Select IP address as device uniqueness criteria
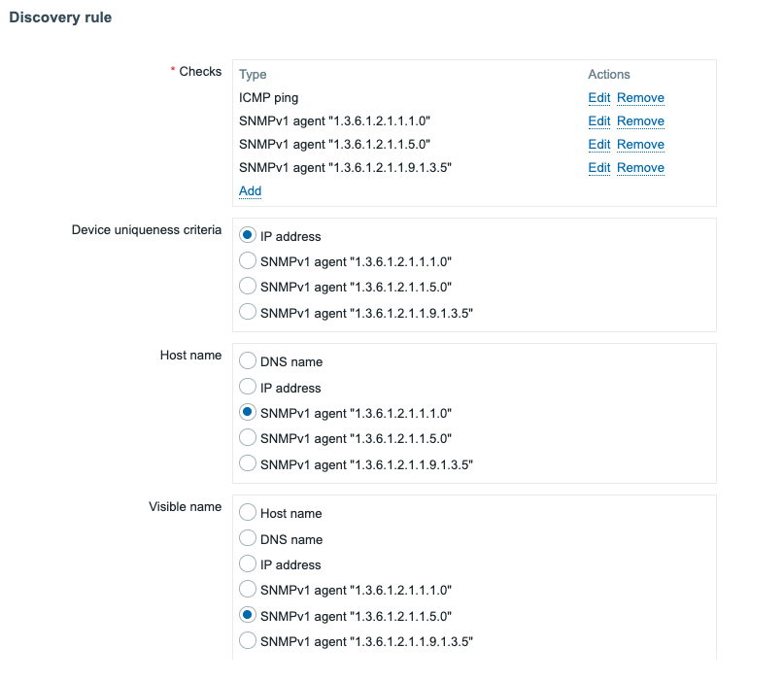 coord(248,236)
